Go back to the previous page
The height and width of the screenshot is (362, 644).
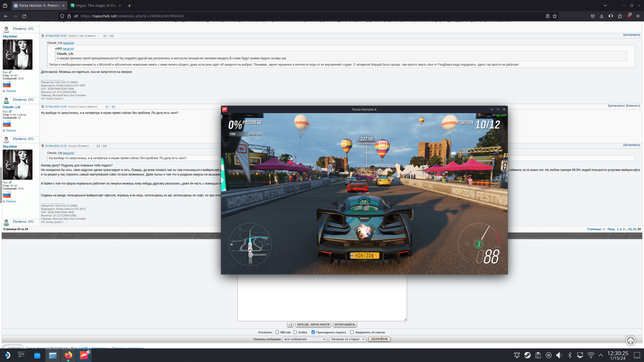tap(6, 16)
